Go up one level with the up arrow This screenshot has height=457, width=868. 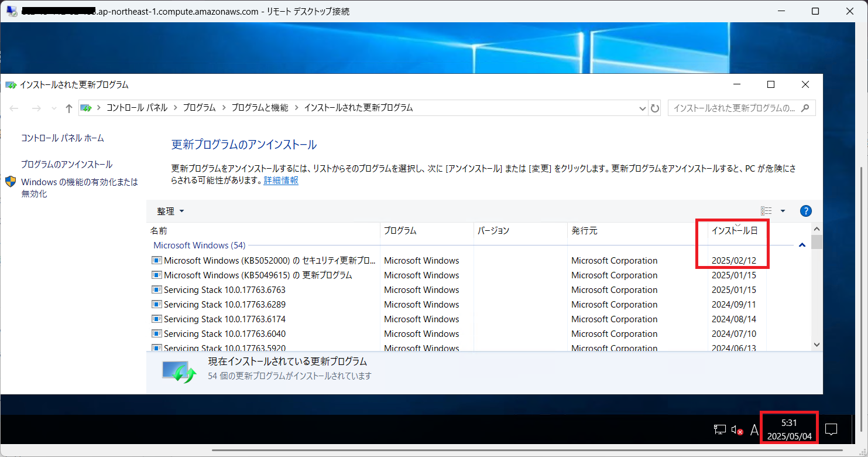pyautogui.click(x=69, y=108)
